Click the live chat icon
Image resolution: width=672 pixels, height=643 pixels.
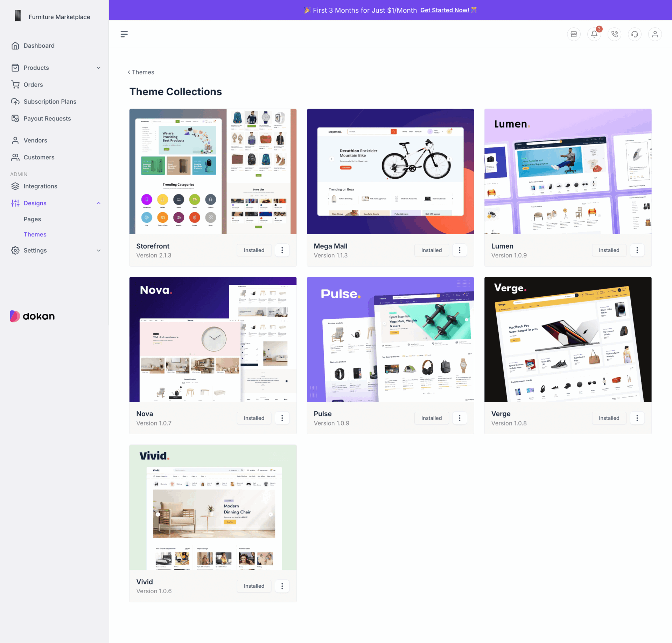(x=636, y=34)
